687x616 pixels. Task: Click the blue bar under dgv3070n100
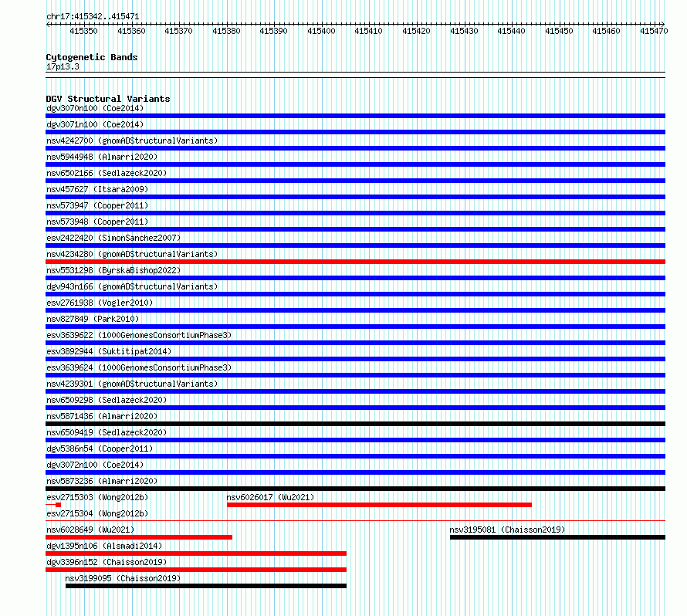pyautogui.click(x=355, y=116)
